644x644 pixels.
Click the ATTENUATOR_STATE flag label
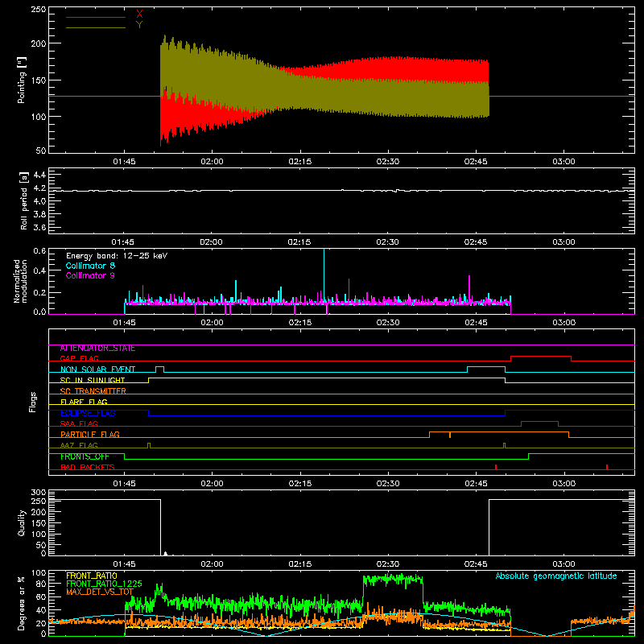coord(97,349)
